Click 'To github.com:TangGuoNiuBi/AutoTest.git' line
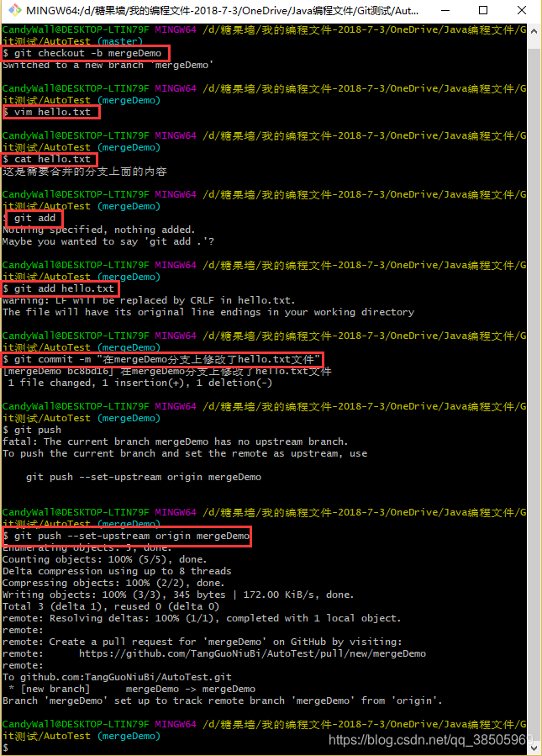 117,677
